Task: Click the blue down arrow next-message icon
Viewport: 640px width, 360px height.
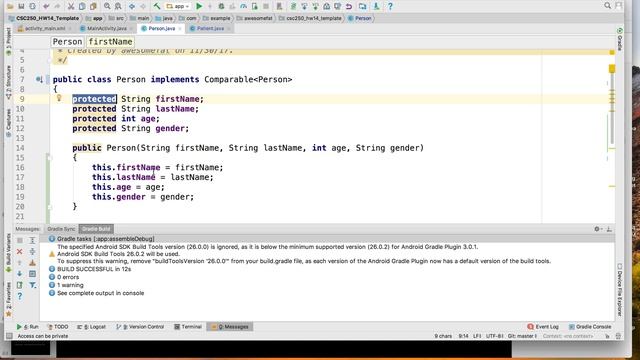Action: [x=20, y=274]
